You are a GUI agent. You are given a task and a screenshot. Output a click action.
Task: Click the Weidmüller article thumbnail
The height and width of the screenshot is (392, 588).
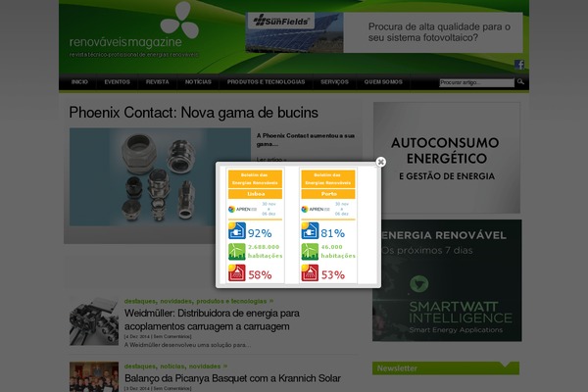(94, 321)
